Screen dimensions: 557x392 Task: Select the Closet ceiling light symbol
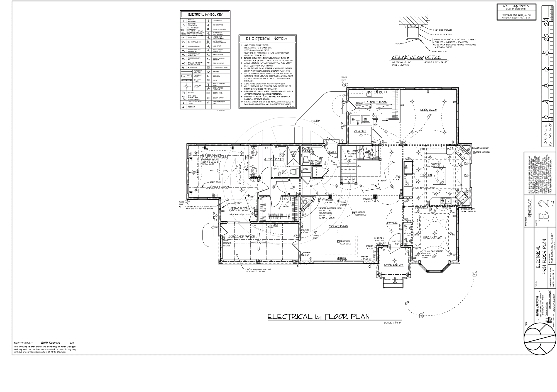tap(361, 136)
